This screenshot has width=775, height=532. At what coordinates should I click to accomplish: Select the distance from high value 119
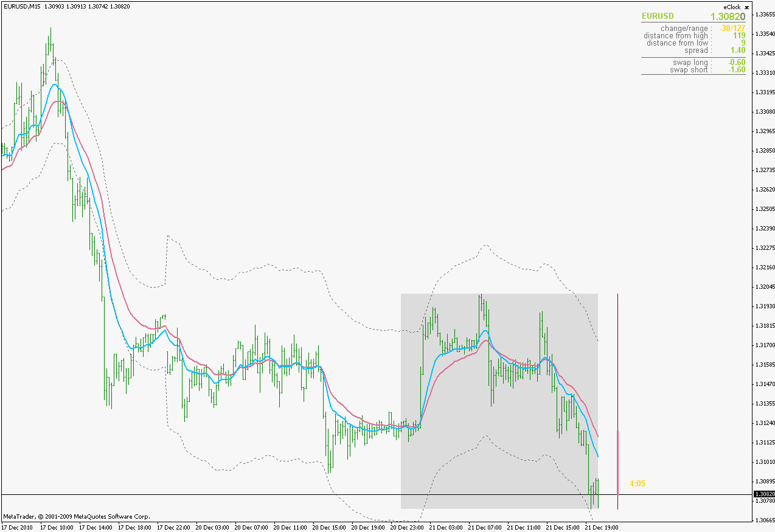click(739, 36)
